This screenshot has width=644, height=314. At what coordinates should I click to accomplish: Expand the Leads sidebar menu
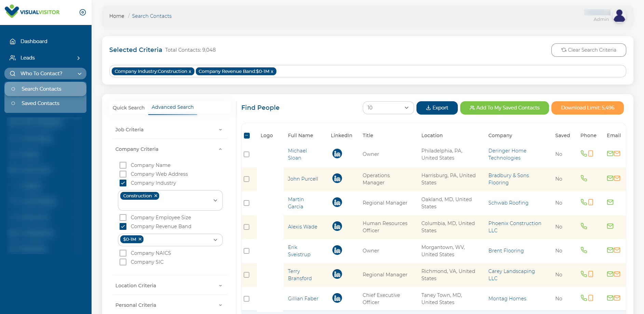point(45,58)
